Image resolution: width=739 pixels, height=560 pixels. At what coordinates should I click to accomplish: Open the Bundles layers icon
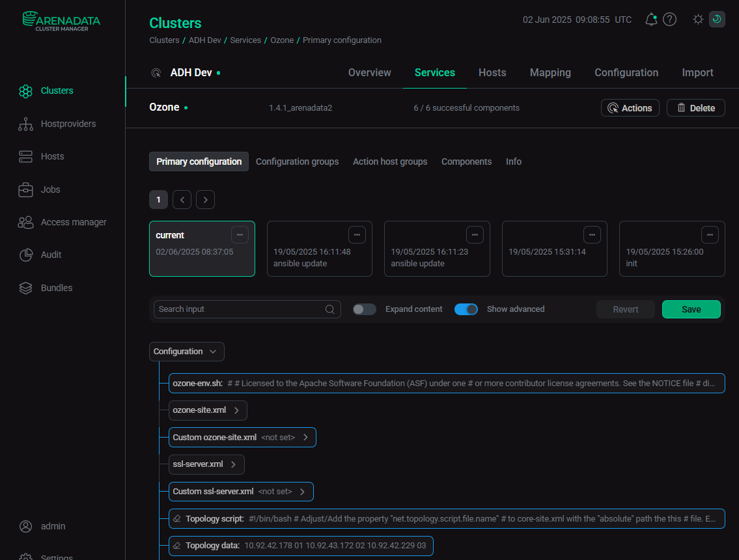tap(25, 288)
